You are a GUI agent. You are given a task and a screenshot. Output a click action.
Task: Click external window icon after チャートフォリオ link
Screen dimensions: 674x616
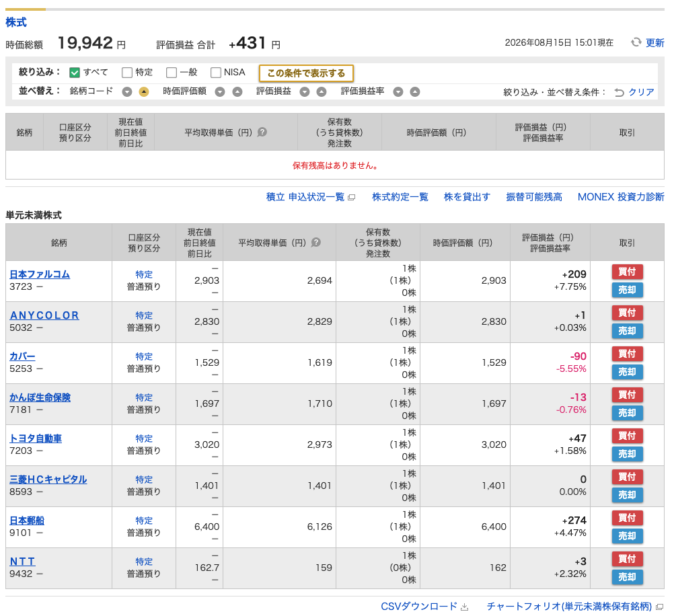(x=659, y=607)
